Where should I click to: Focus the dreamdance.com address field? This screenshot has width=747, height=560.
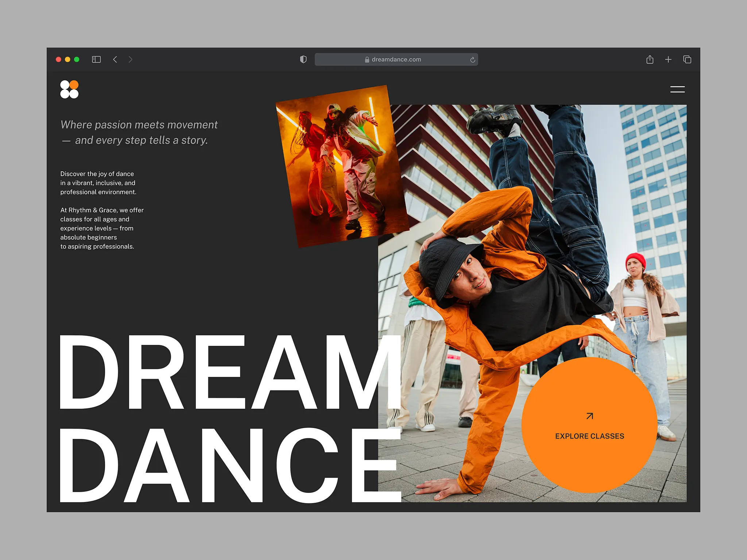pyautogui.click(x=396, y=59)
